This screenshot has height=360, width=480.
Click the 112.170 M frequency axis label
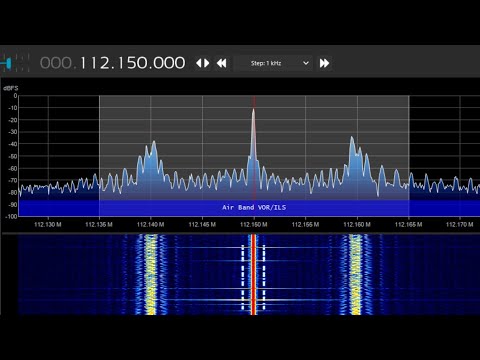pos(460,225)
